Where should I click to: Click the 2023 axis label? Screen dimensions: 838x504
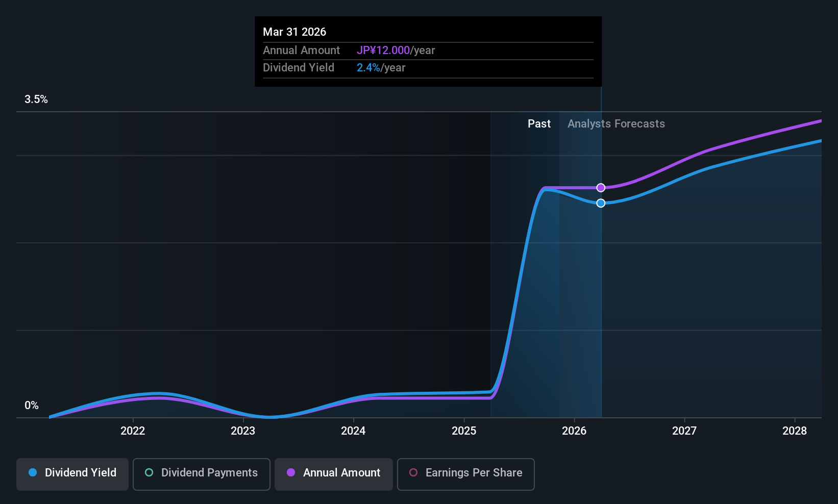pos(243,431)
